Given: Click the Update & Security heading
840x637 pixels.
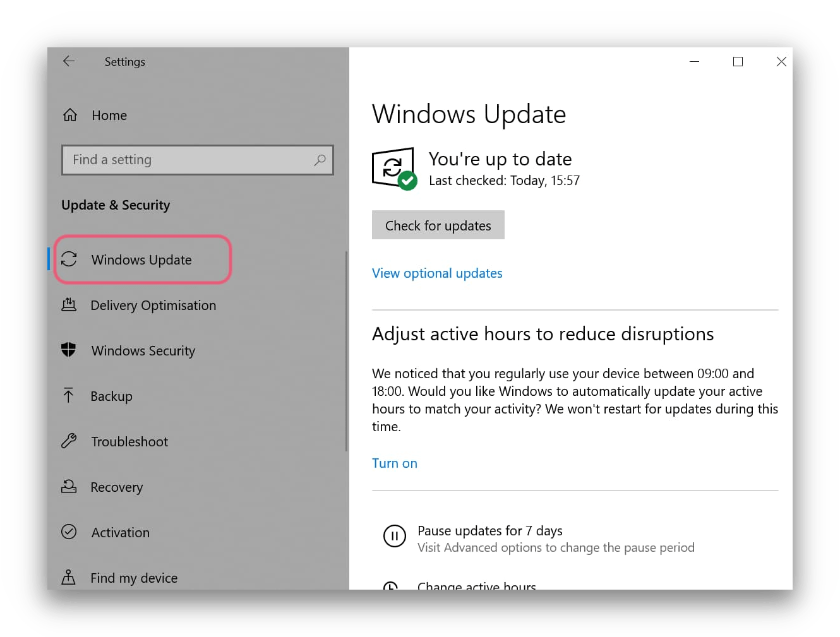Looking at the screenshot, I should tap(116, 205).
